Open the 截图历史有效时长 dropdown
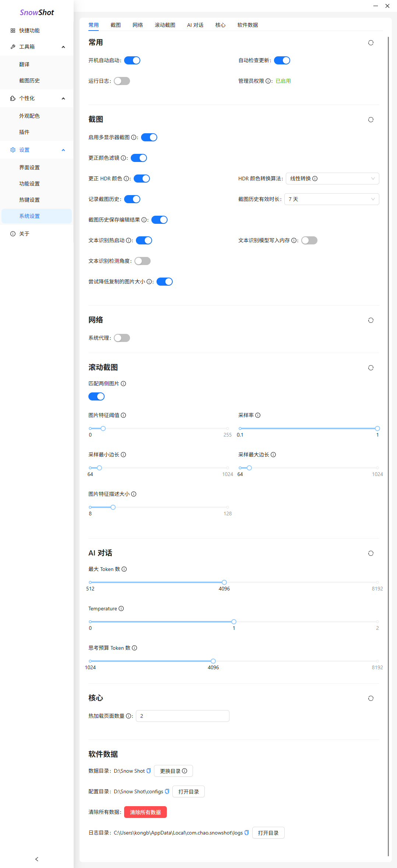 [x=331, y=199]
